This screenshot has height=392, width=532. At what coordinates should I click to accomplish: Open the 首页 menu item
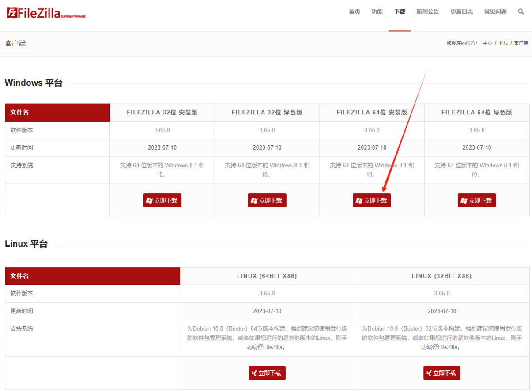(x=355, y=12)
